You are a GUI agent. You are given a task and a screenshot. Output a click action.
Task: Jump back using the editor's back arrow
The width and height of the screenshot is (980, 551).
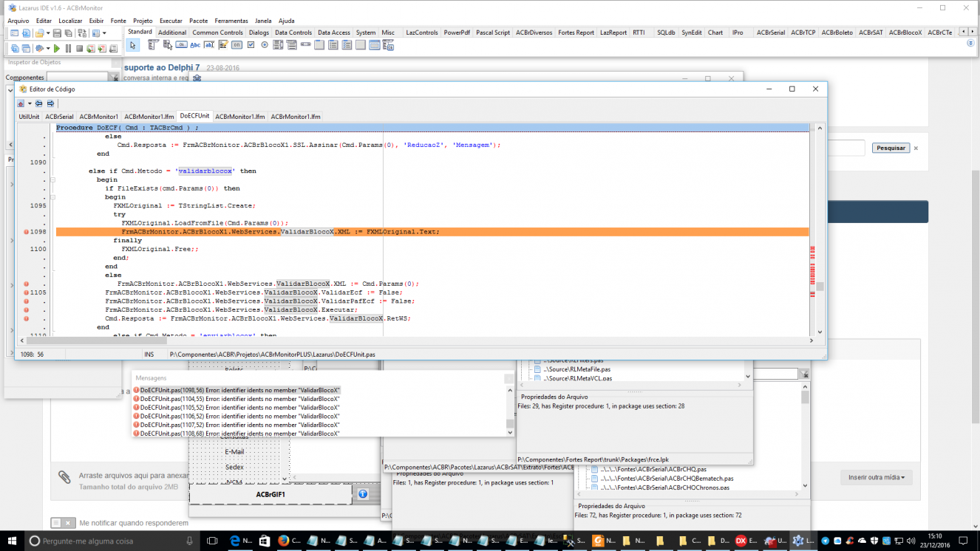point(38,103)
